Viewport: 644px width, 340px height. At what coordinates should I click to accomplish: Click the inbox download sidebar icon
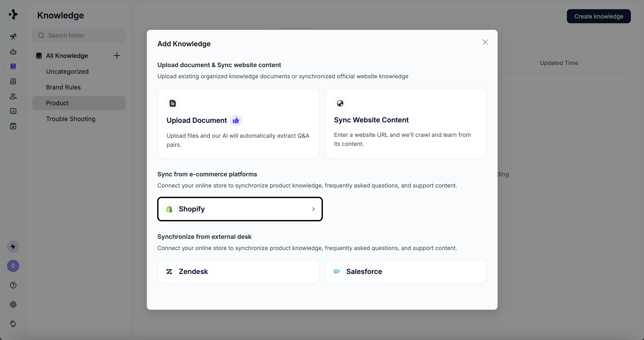point(13,126)
